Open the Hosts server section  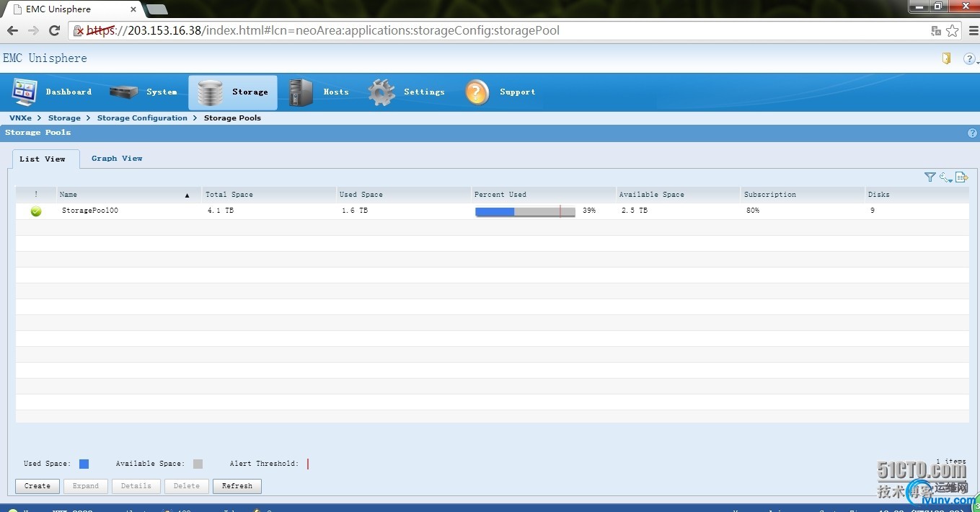(x=318, y=92)
